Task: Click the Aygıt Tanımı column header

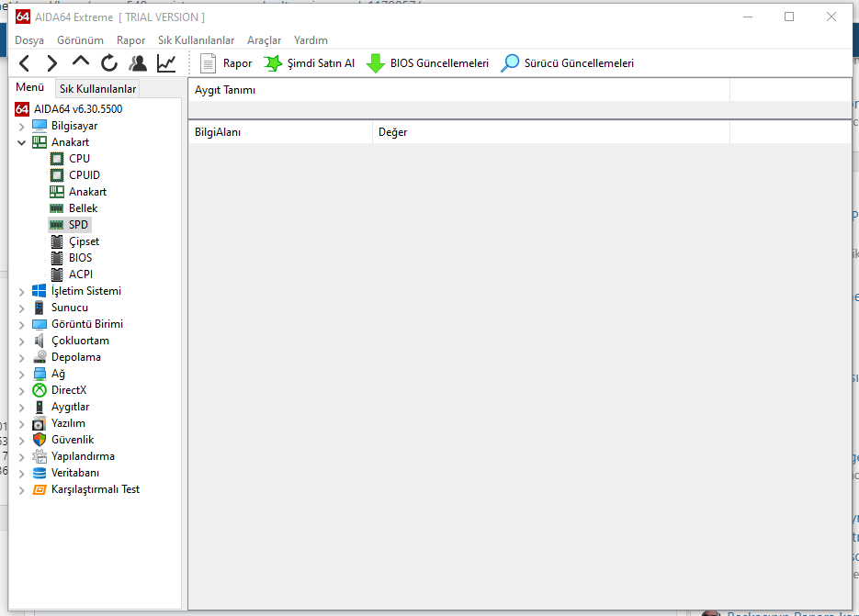Action: tap(459, 90)
